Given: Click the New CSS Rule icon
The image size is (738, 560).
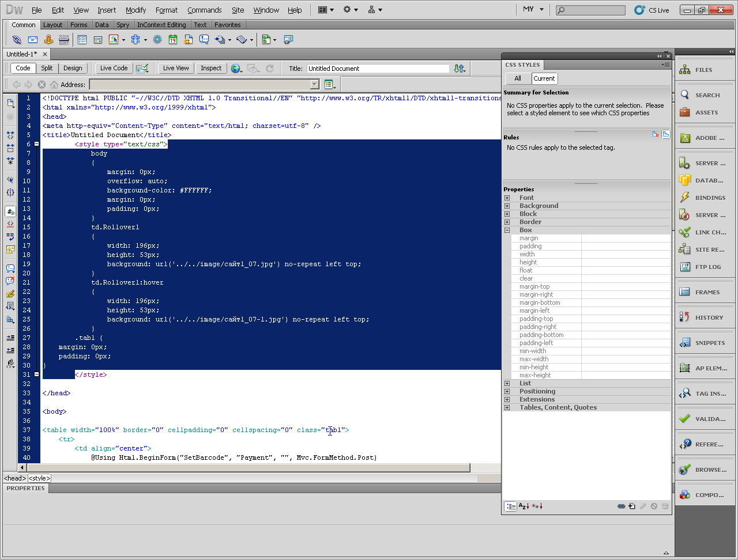Looking at the screenshot, I should (632, 506).
